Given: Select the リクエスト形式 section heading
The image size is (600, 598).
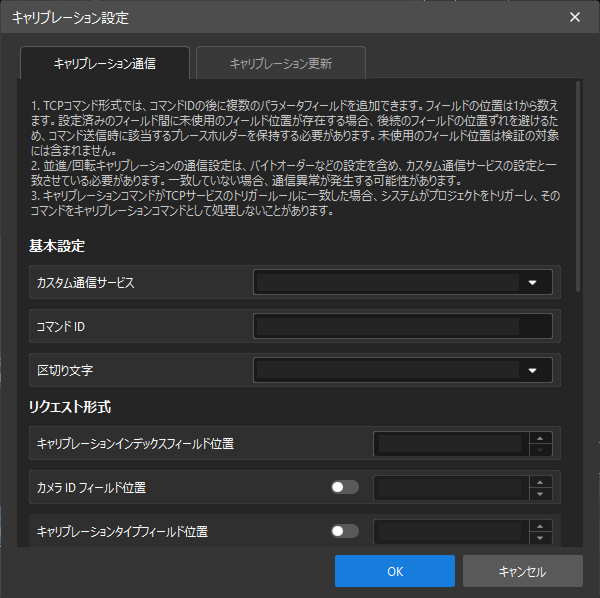Looking at the screenshot, I should [70, 407].
